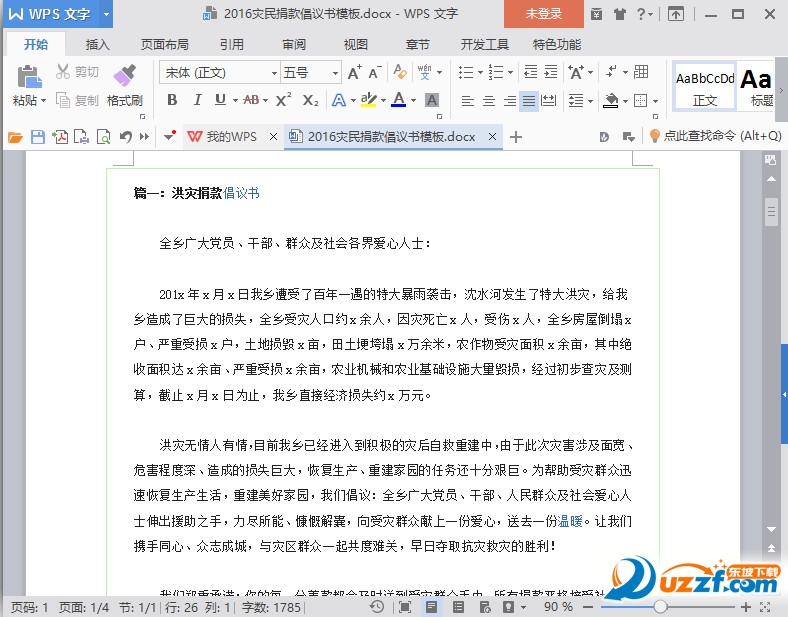Open the 插入 ribbon tab
Viewport: 788px width, 617px height.
pyautogui.click(x=97, y=45)
